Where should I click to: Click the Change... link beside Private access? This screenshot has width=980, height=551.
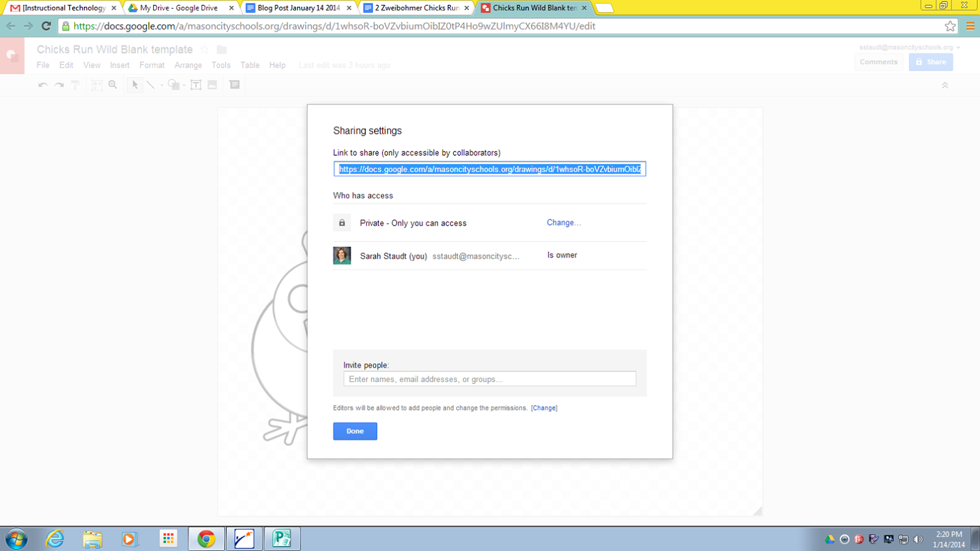coord(563,222)
